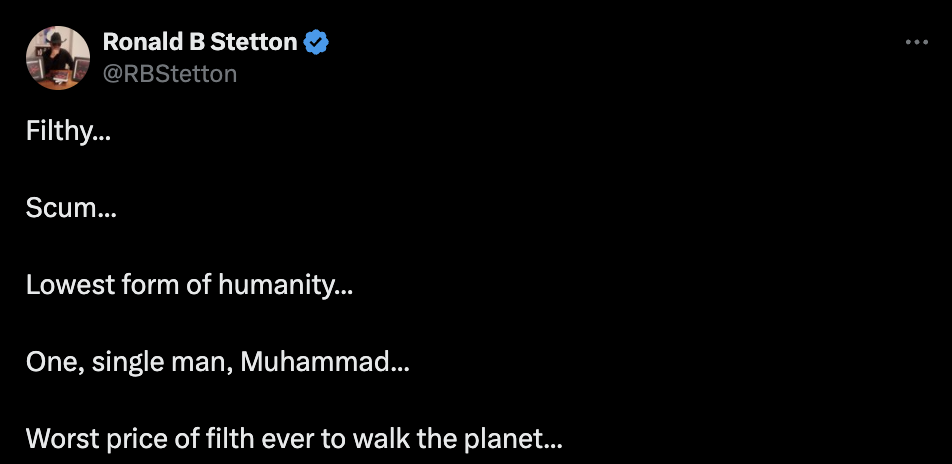This screenshot has width=952, height=464.
Task: Click the last line ending "the planet..."
Action: tap(295, 439)
